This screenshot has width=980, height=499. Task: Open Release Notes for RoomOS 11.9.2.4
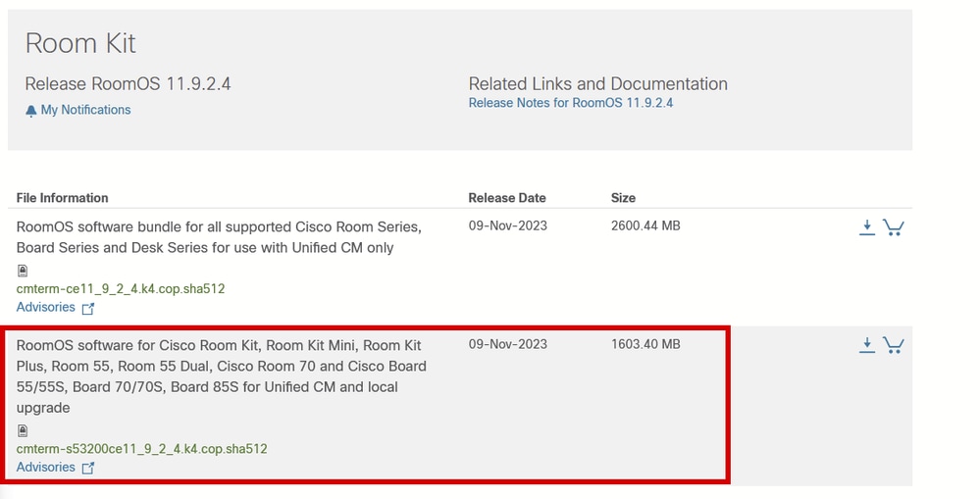(571, 103)
